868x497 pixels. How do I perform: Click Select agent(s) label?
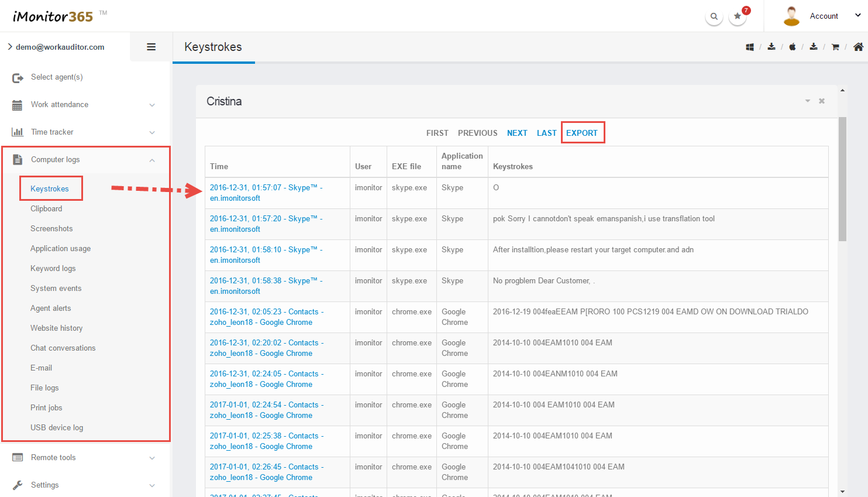[57, 77]
